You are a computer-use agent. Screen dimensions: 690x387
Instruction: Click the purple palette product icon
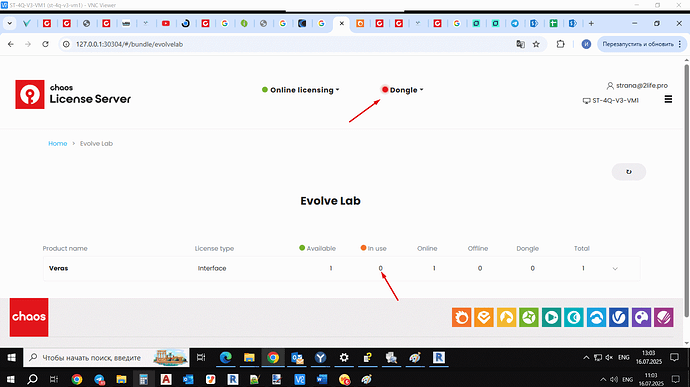click(641, 317)
